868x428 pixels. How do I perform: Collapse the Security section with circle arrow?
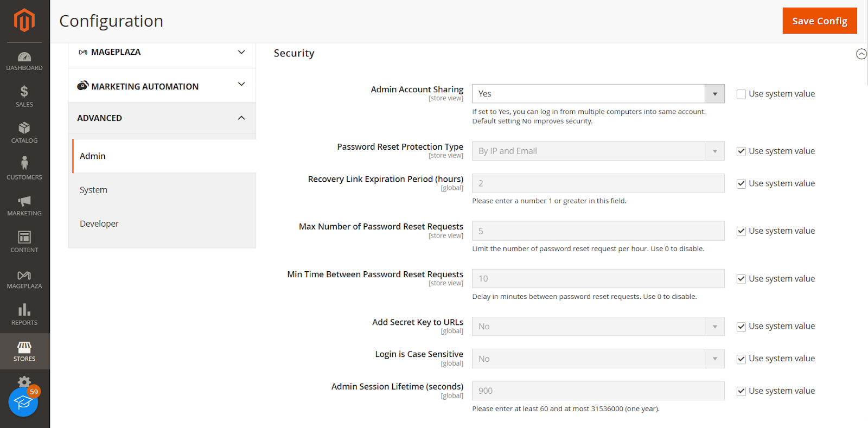pyautogui.click(x=861, y=54)
